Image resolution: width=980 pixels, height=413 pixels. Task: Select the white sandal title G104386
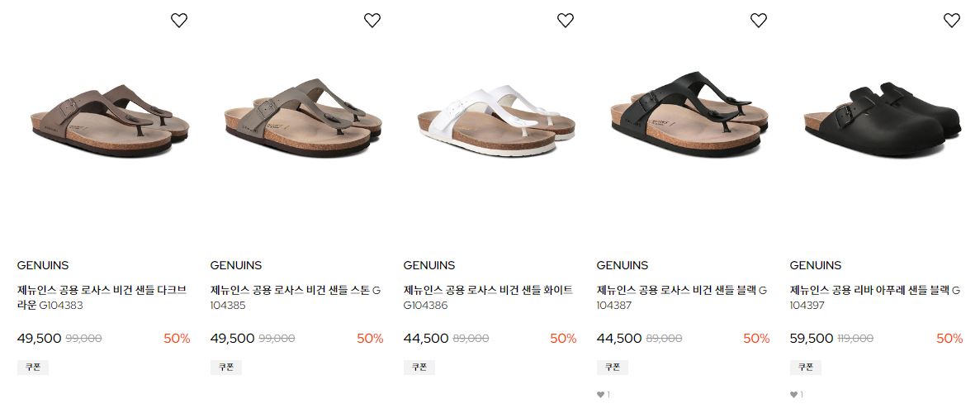(x=488, y=298)
